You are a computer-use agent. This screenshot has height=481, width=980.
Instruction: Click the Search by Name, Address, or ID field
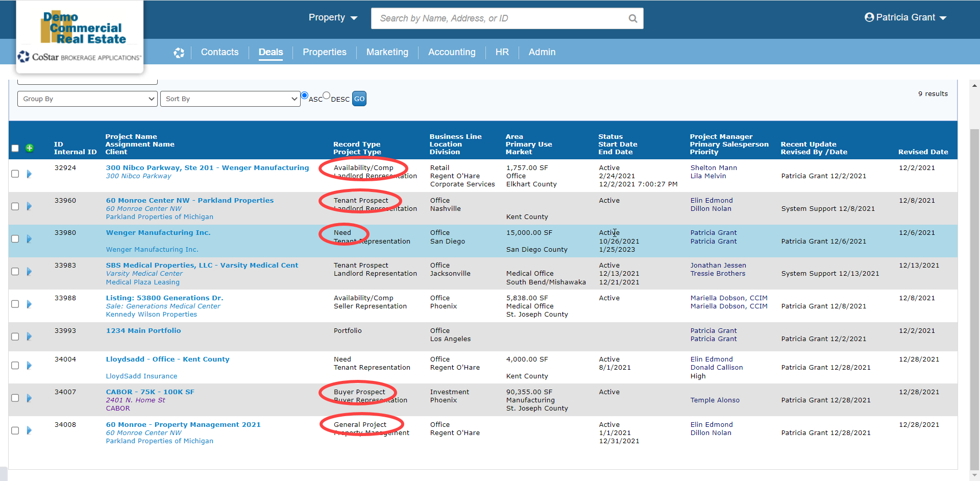[x=500, y=18]
